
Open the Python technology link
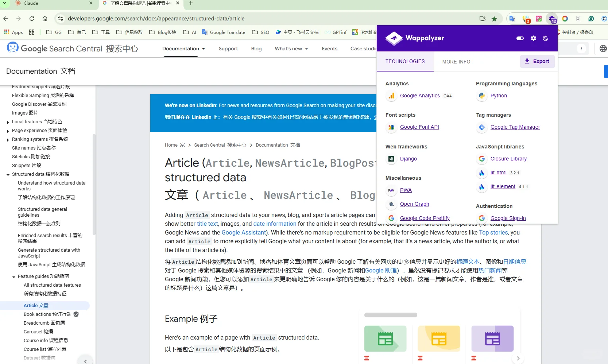(x=499, y=96)
